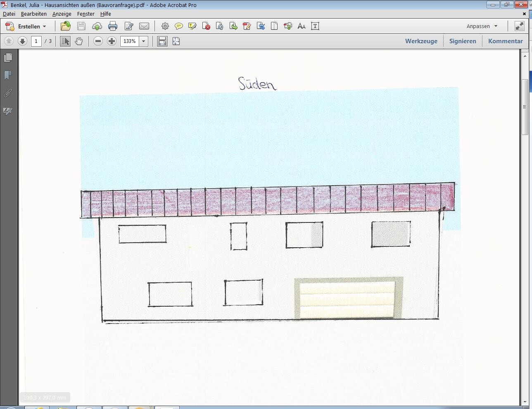This screenshot has height=409, width=532.
Task: Open the Anzeige menu
Action: 62,14
